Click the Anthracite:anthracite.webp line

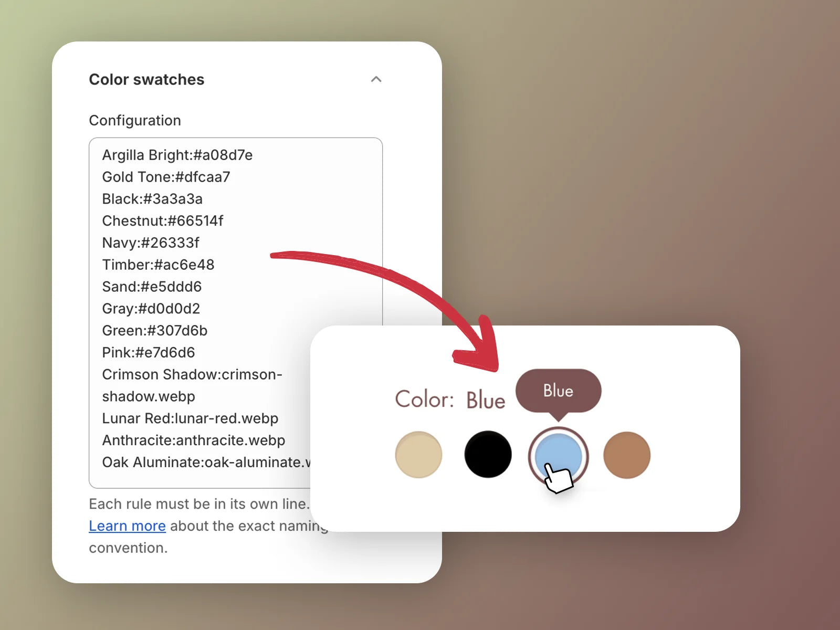194,440
